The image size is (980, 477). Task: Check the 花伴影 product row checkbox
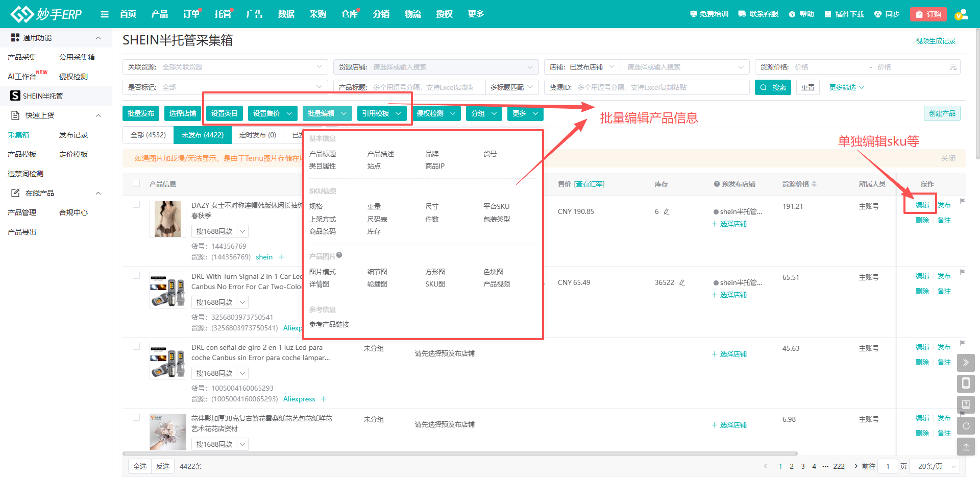(x=136, y=417)
